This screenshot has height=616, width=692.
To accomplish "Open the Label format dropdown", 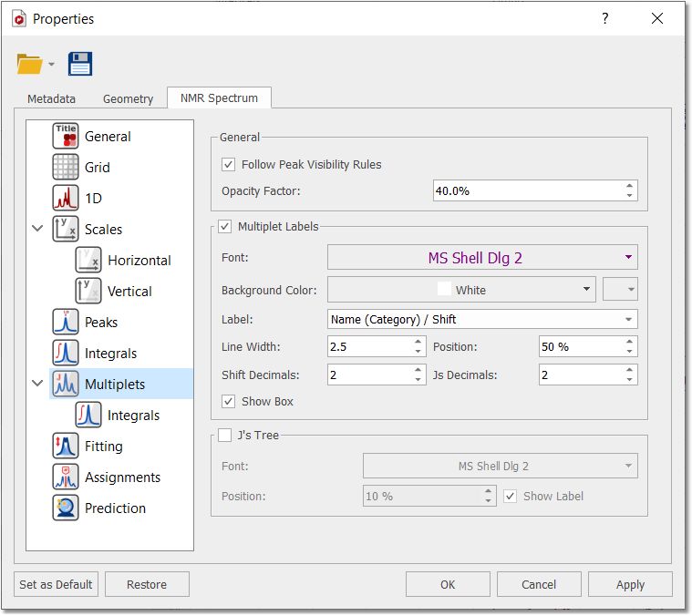I will (x=482, y=320).
